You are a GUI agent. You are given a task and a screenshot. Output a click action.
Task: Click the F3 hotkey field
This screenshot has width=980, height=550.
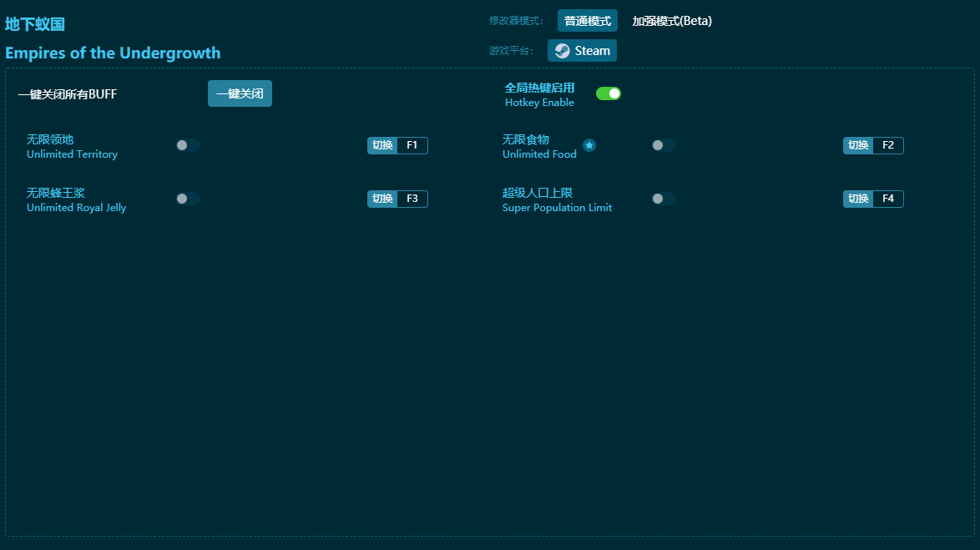coord(412,199)
